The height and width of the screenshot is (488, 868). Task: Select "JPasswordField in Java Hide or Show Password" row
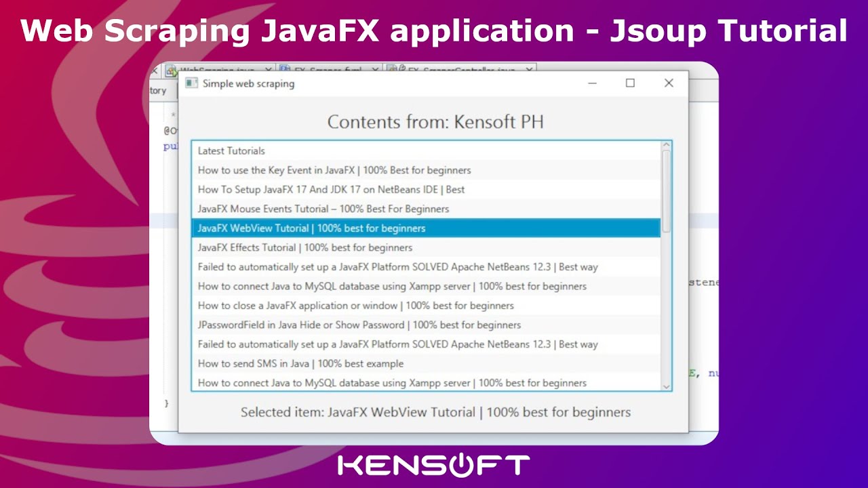point(426,325)
